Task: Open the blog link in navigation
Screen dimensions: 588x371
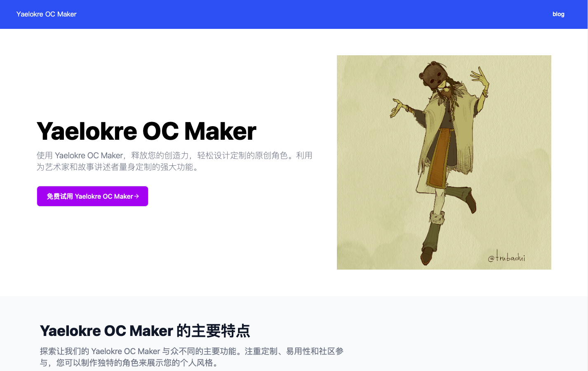Action: click(x=558, y=14)
